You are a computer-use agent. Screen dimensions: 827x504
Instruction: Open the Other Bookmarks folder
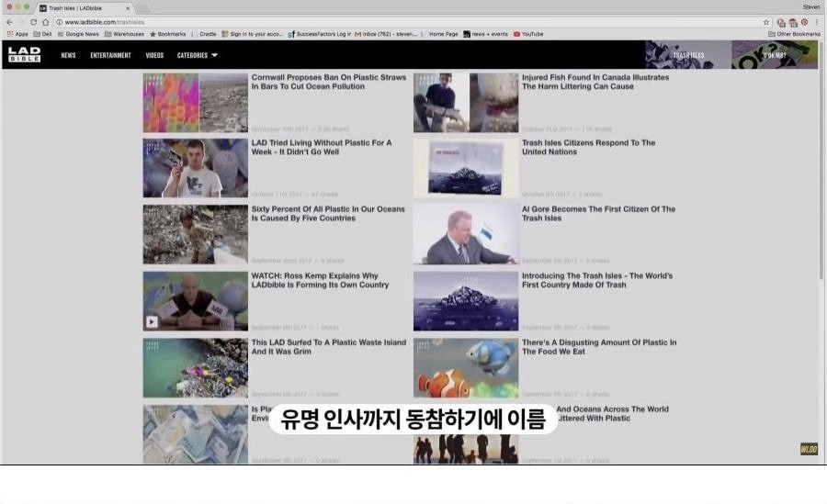tap(794, 34)
